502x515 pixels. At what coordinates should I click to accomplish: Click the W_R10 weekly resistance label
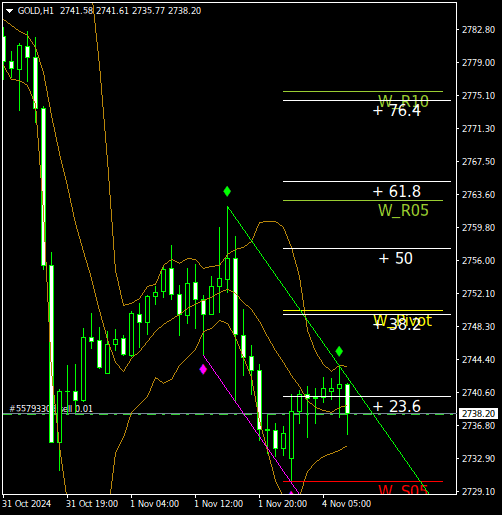click(403, 101)
